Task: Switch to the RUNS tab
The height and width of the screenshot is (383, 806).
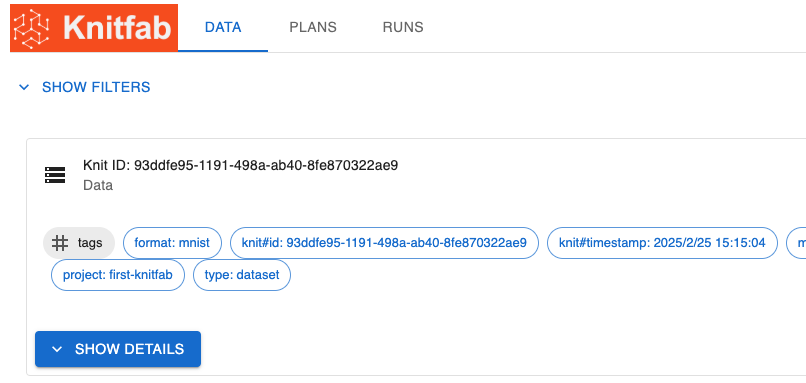Action: click(403, 27)
